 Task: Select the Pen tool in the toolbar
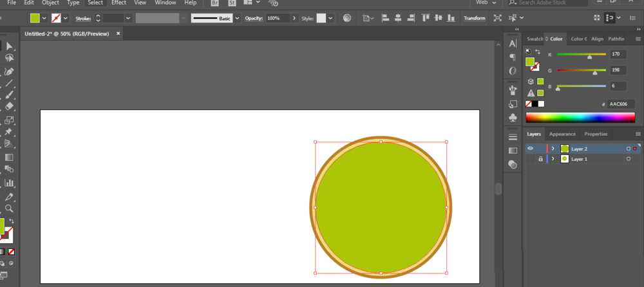click(x=9, y=71)
